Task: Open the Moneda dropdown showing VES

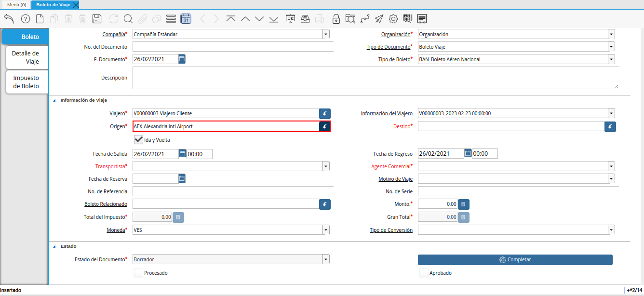Action: coord(326,230)
